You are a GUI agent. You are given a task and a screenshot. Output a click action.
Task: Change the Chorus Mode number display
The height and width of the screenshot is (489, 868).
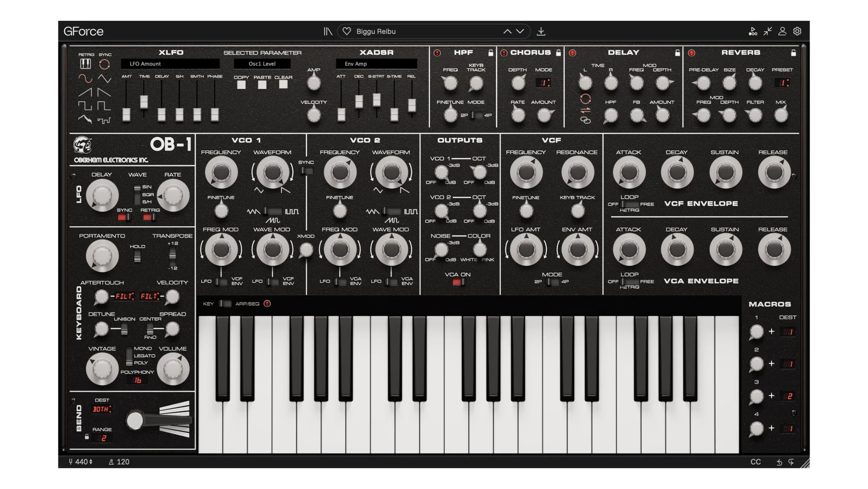click(543, 83)
